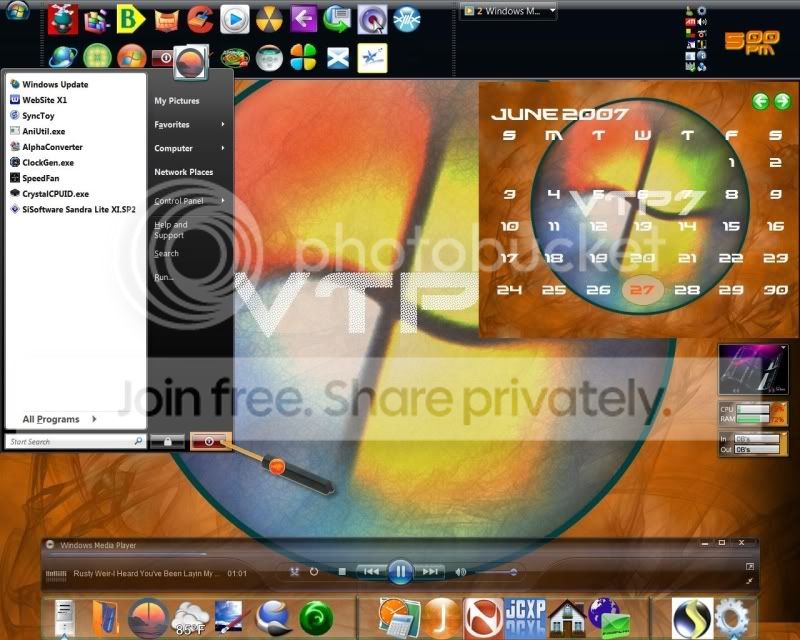Skip to the next track
Viewport: 800px width, 640px height.
(430, 572)
